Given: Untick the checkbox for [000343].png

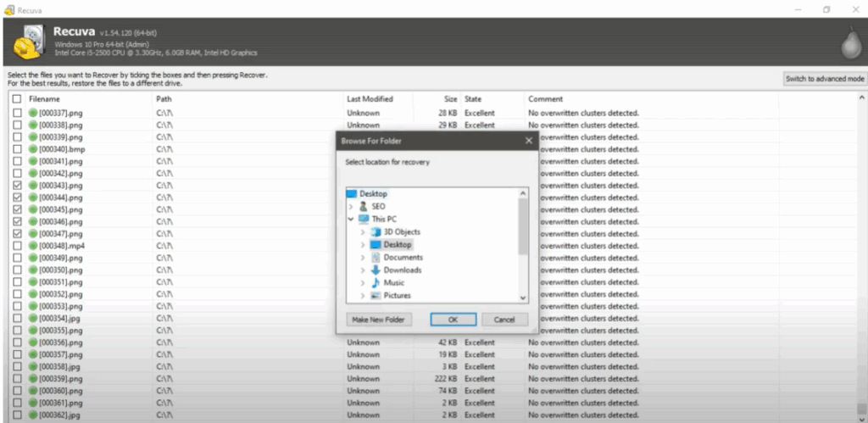Looking at the screenshot, I should click(17, 186).
